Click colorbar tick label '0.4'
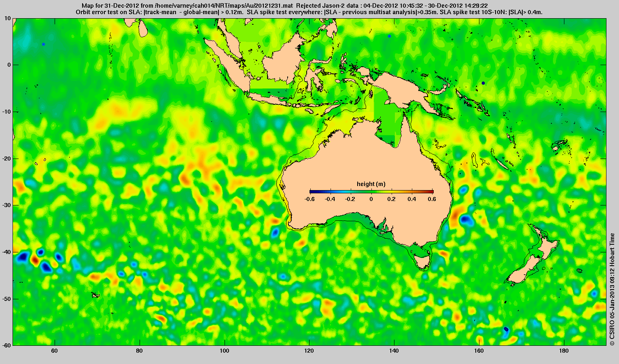This screenshot has height=364, width=619. [x=413, y=199]
